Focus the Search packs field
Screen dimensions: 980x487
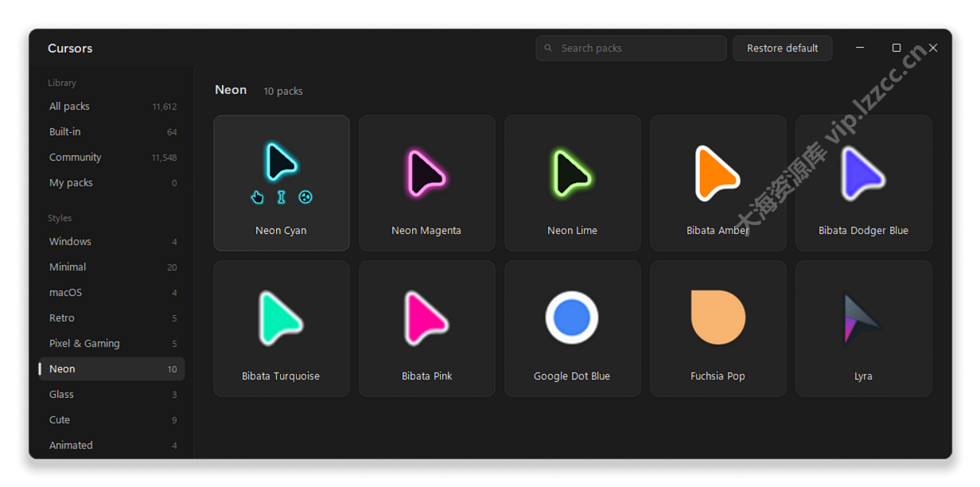631,49
